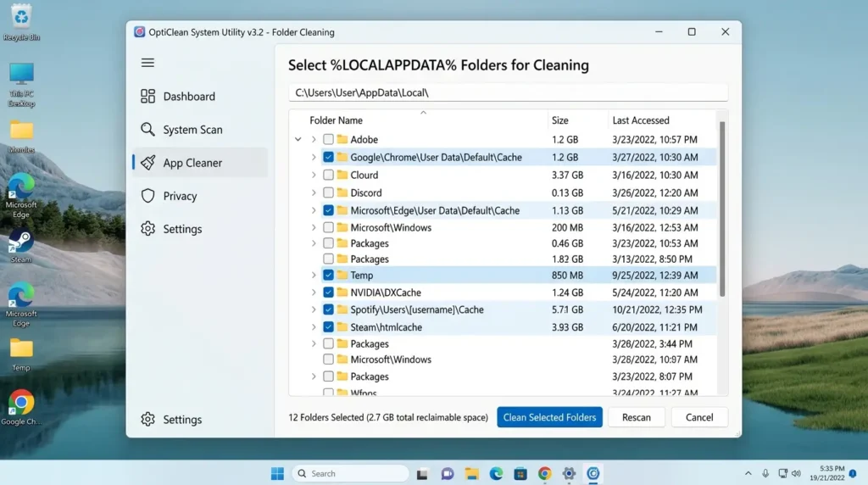Image resolution: width=868 pixels, height=485 pixels.
Task: Click the Cancel button
Action: click(699, 417)
